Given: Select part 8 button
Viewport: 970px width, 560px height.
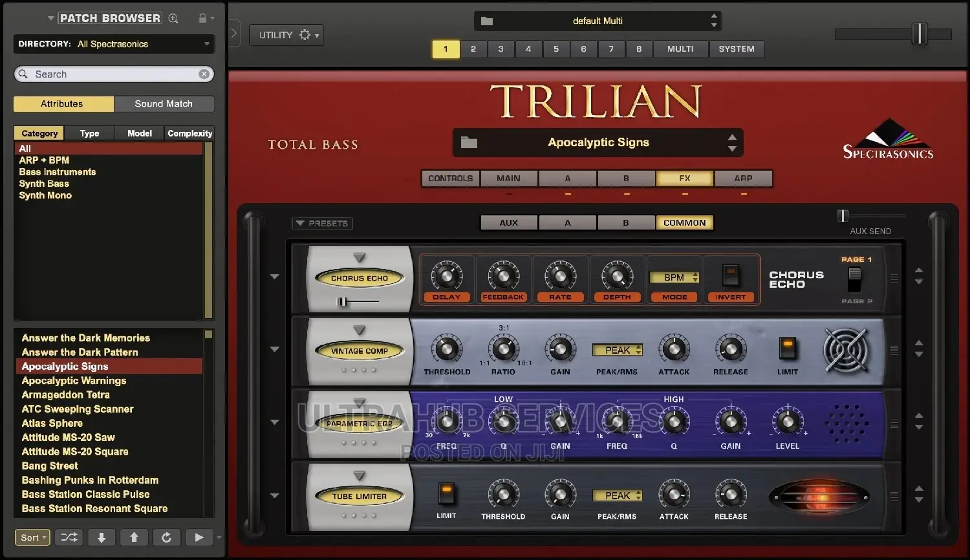Looking at the screenshot, I should pyautogui.click(x=639, y=49).
